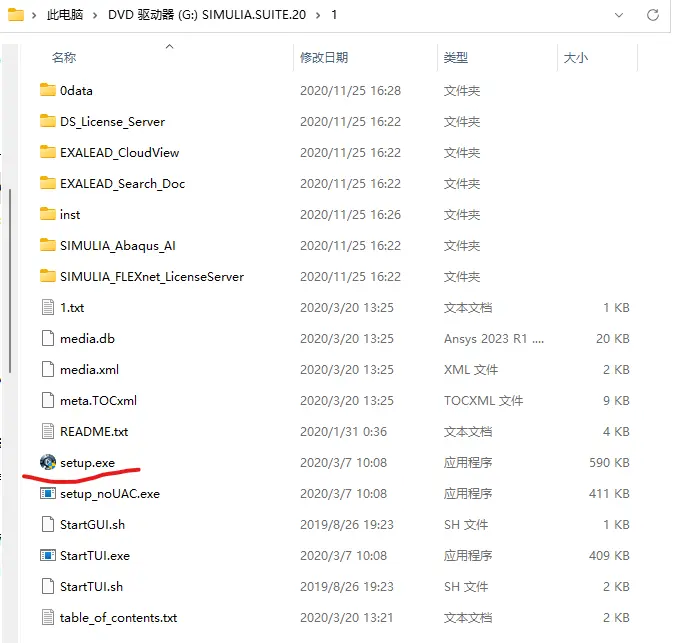Click the 409 KB size value
This screenshot has height=643, width=683.
click(609, 555)
